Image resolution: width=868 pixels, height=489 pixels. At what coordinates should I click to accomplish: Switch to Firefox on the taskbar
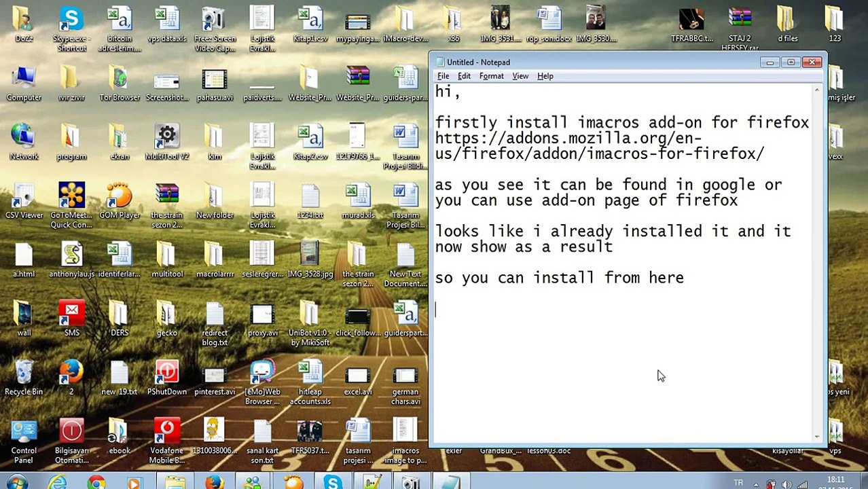(215, 482)
